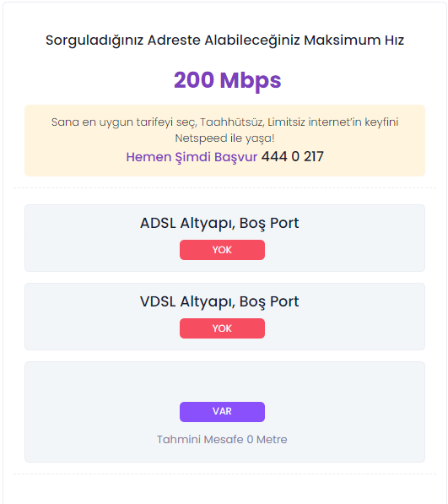The height and width of the screenshot is (504, 448).
Task: Click the VDSL Altyapı, Boş Port heading
Action: coord(219,301)
